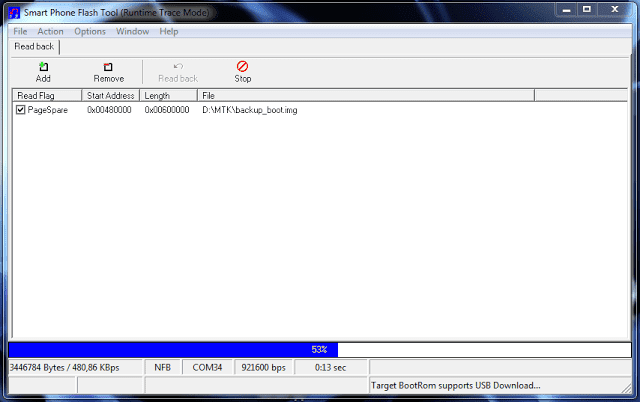640x402 pixels.
Task: Click the NFB status bar field
Action: pos(162,367)
